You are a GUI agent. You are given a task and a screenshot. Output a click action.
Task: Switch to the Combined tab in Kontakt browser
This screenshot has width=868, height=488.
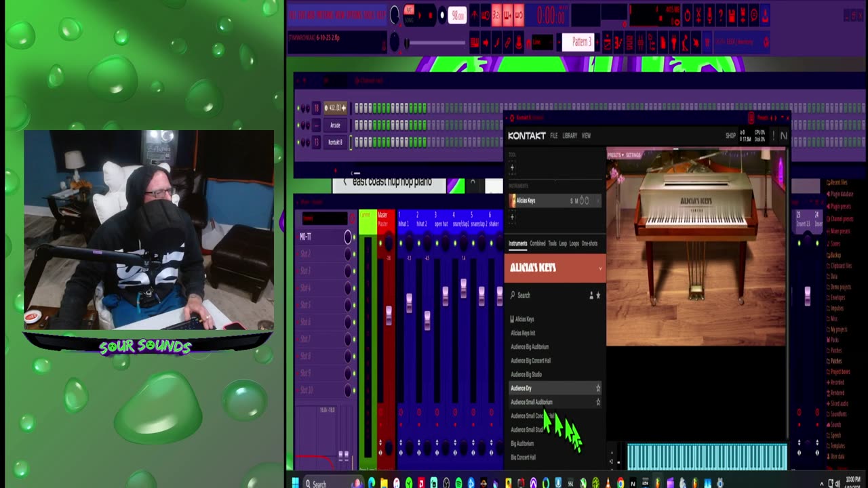538,243
